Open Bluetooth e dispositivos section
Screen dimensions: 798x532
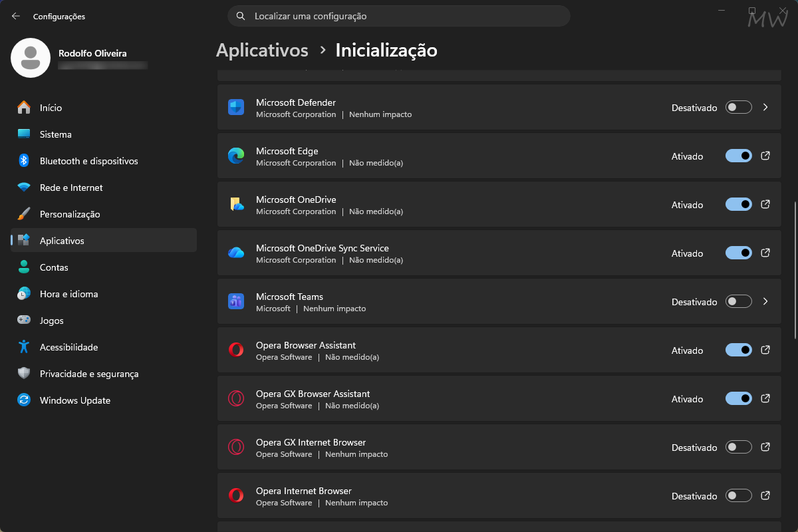click(104, 161)
